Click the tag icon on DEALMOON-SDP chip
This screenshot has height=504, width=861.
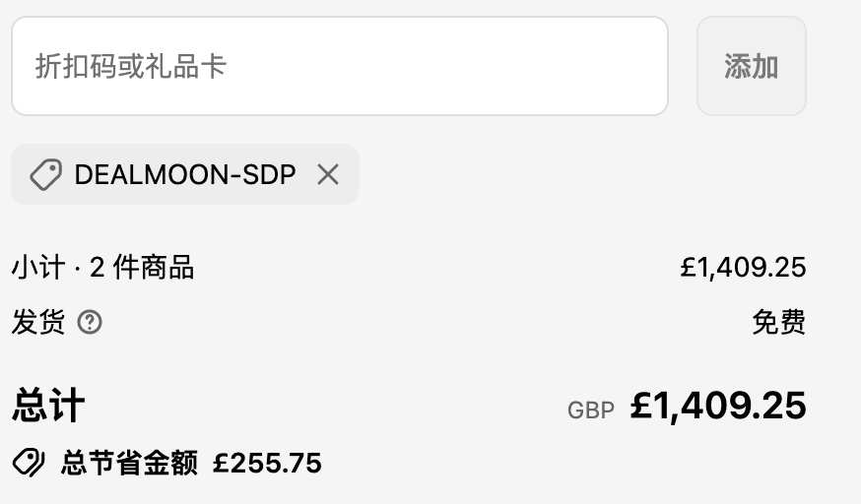point(45,175)
